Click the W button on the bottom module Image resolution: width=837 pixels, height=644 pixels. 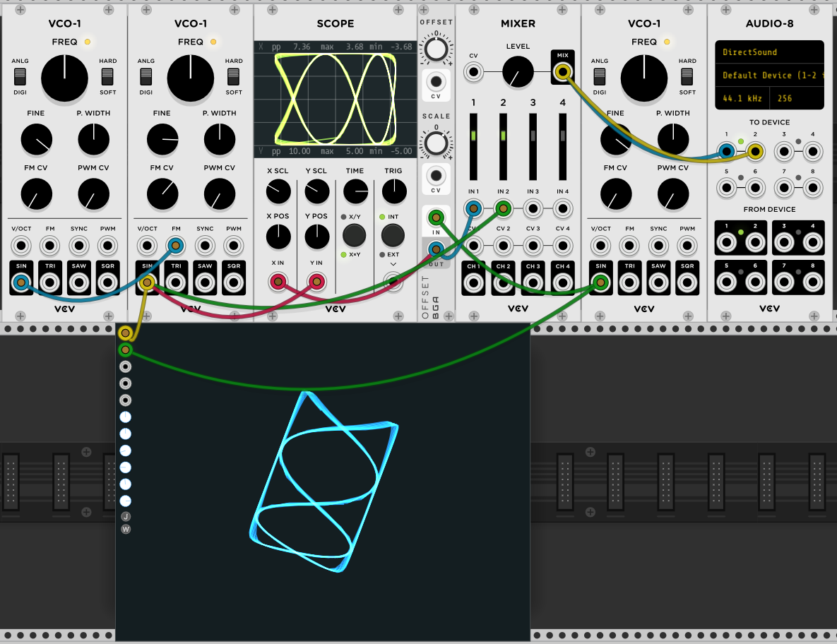[126, 530]
